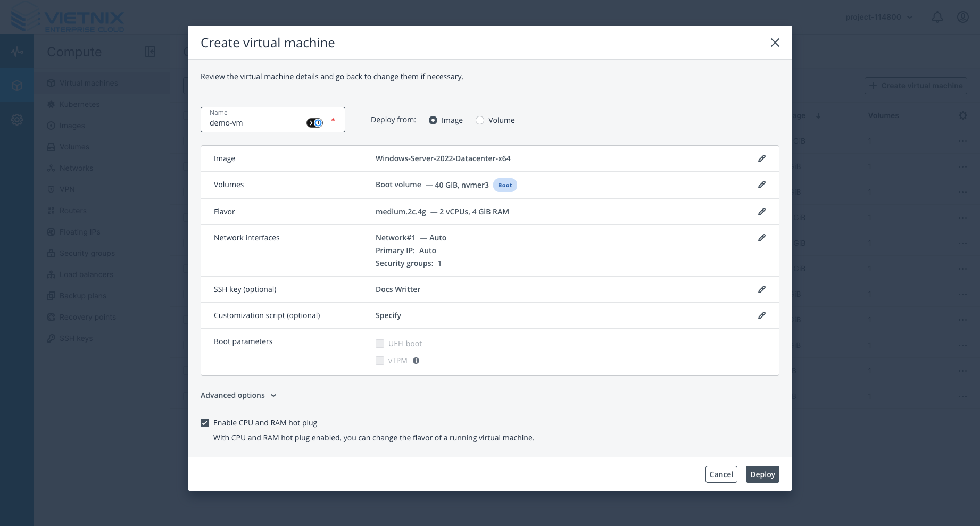Open notifications bell in top bar
The height and width of the screenshot is (526, 980).
(x=937, y=17)
